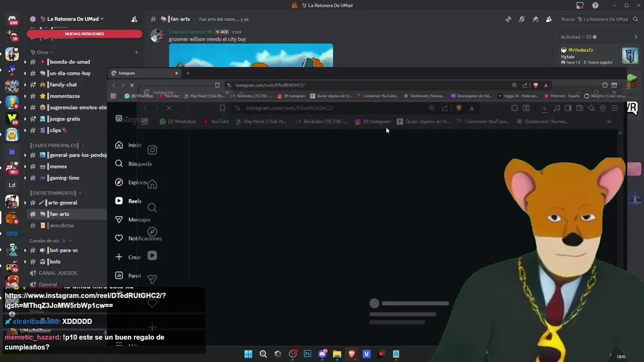Open Panel in Instagram sidebar
This screenshot has width=644, height=362.
point(128,276)
